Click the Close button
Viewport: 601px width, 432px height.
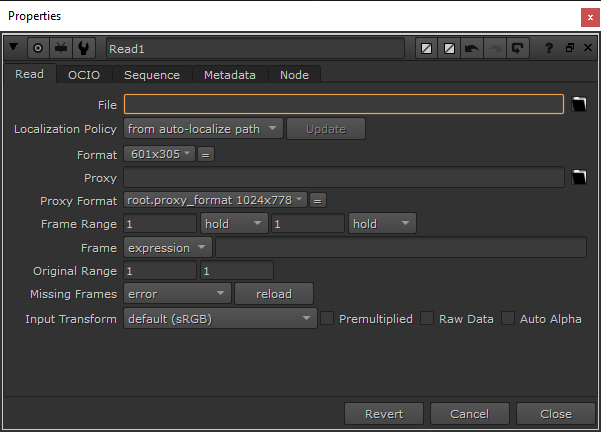coord(556,414)
